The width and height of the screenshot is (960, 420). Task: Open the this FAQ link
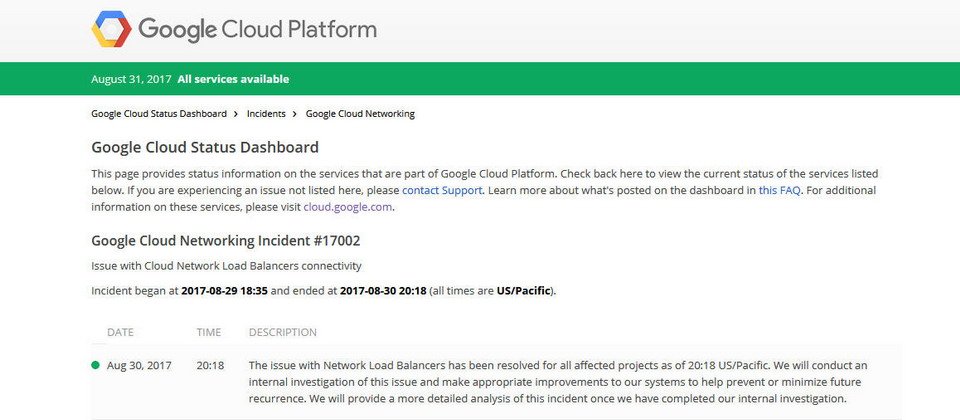tap(779, 190)
